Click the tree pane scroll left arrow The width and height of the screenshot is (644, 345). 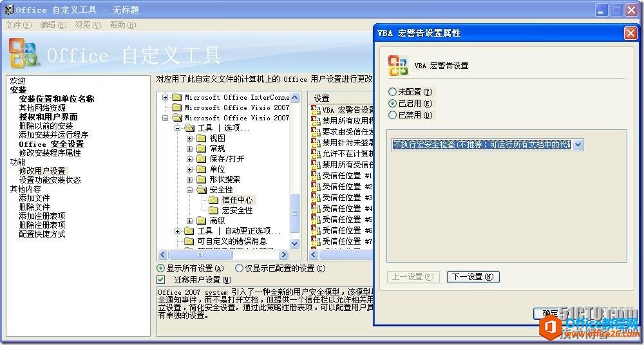pos(163,255)
